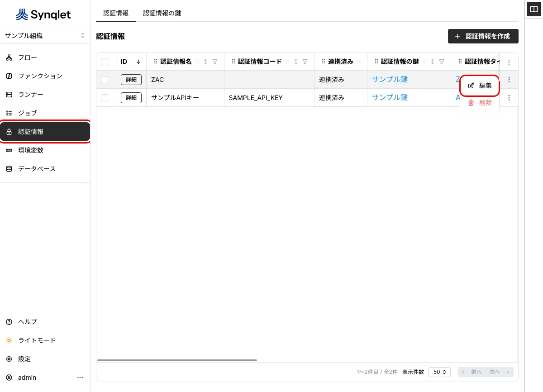Open データベース section
The image size is (543, 392).
45,169
